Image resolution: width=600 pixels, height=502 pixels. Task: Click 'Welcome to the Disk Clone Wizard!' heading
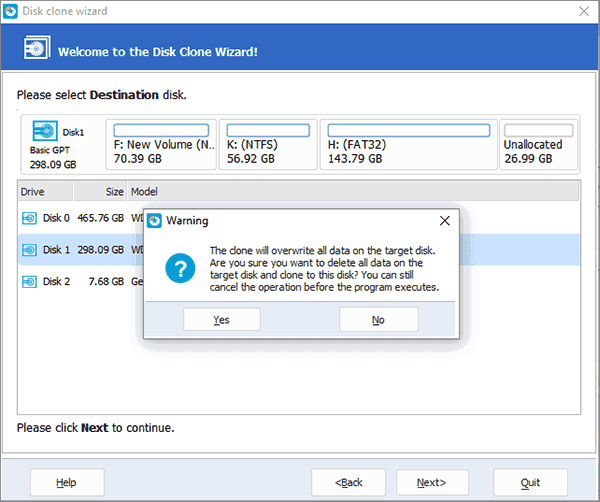click(158, 52)
